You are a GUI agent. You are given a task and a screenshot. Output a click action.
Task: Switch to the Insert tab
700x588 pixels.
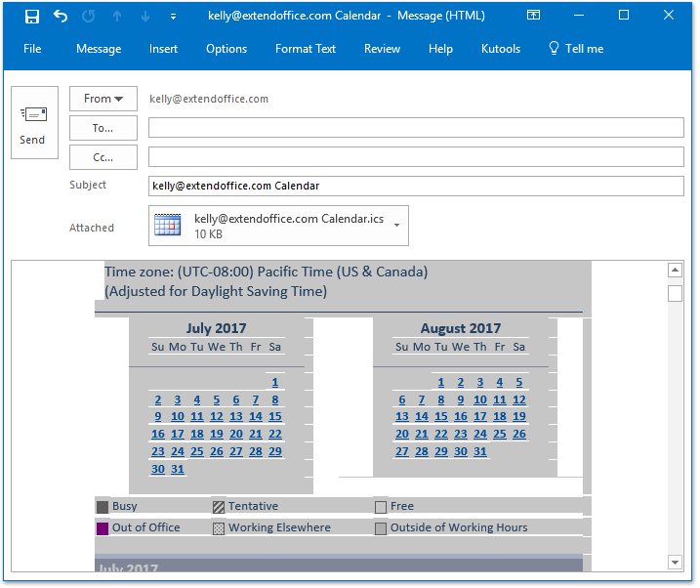pos(163,49)
